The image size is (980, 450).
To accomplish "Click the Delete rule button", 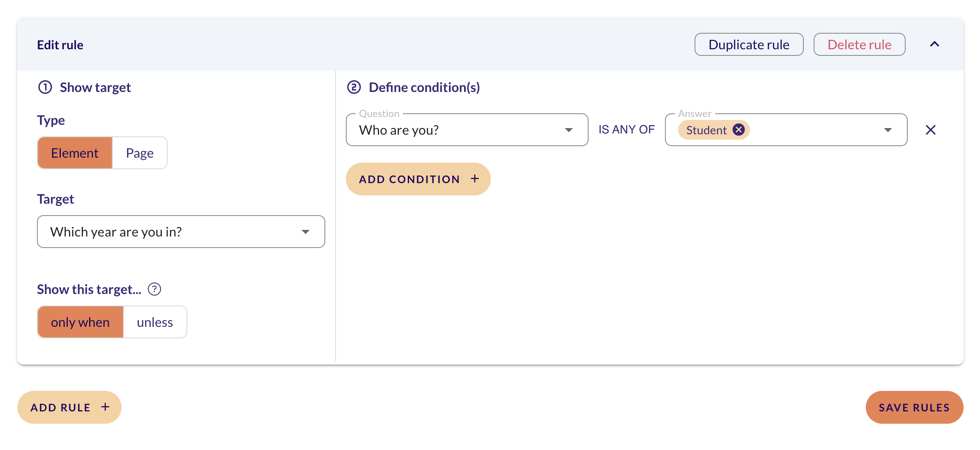I will tap(859, 44).
